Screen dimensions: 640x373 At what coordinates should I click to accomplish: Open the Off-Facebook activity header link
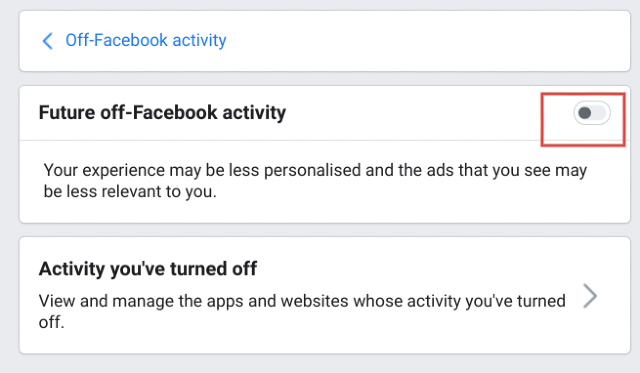point(146,40)
